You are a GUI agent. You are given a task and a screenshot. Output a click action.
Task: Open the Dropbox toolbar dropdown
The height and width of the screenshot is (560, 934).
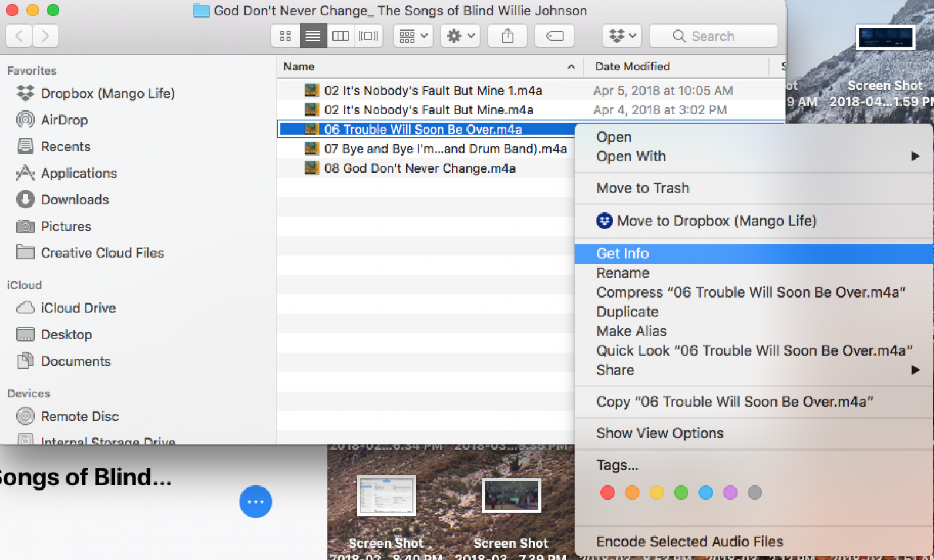[x=622, y=36]
